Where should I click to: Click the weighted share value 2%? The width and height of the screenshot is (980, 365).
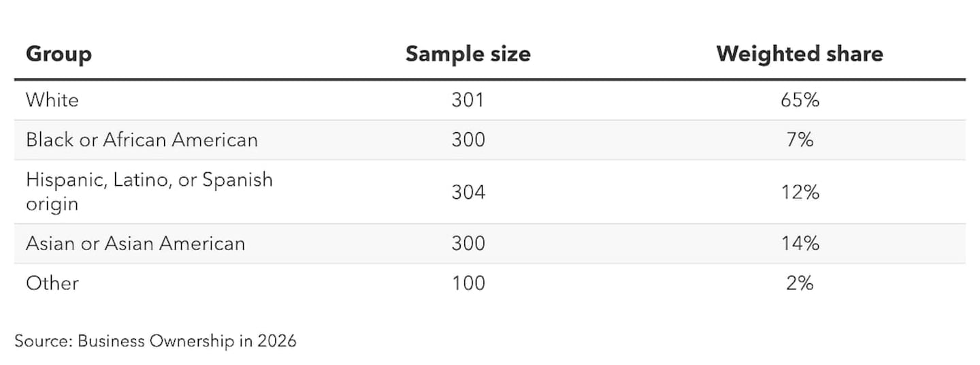click(x=800, y=283)
